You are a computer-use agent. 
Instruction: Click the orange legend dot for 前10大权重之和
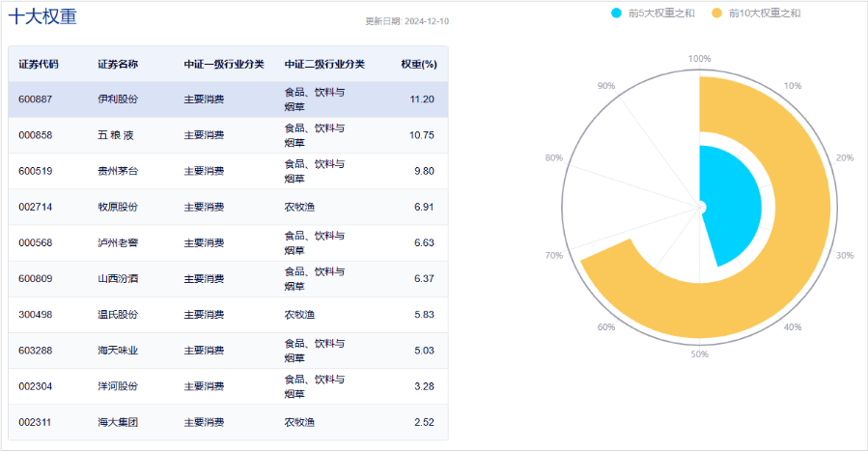[x=716, y=14]
